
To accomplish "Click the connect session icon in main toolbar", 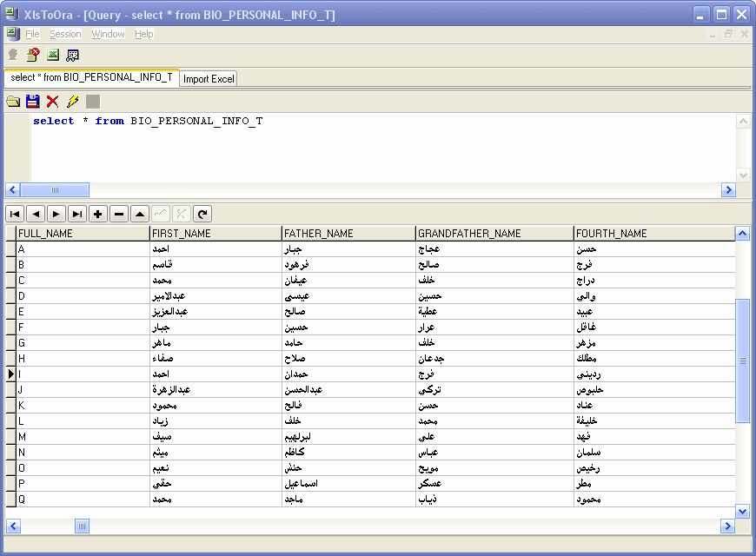I will 13,55.
